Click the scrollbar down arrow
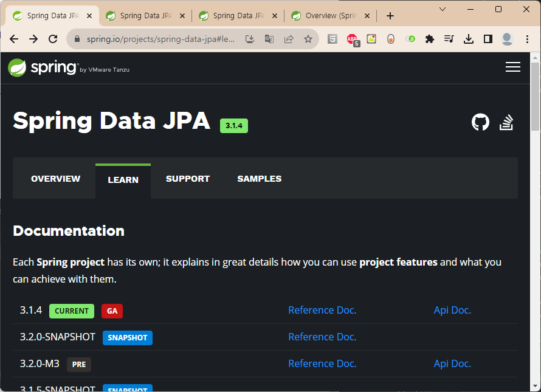The image size is (541, 392). (535, 386)
